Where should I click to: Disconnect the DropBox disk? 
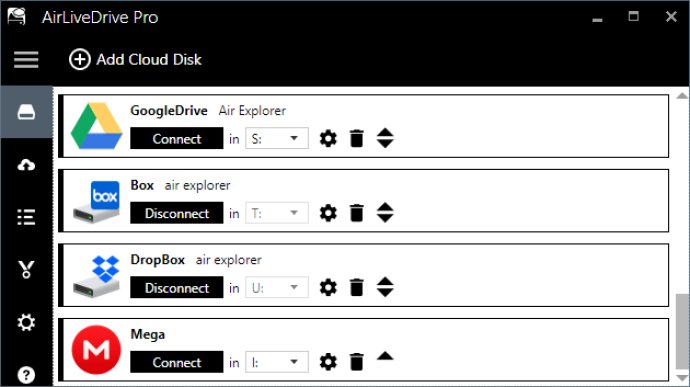(176, 287)
